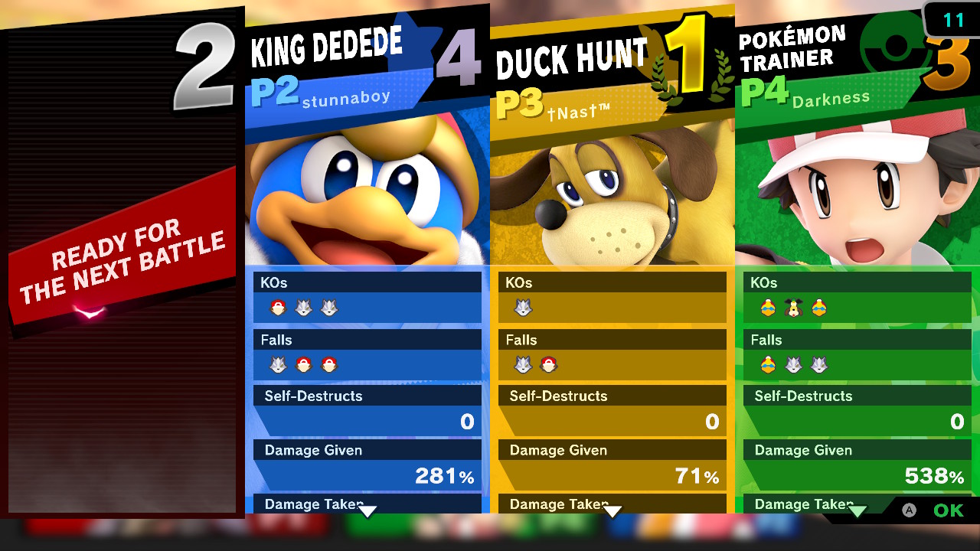Click the A button icon beside OK
The image size is (980, 551).
pos(909,510)
